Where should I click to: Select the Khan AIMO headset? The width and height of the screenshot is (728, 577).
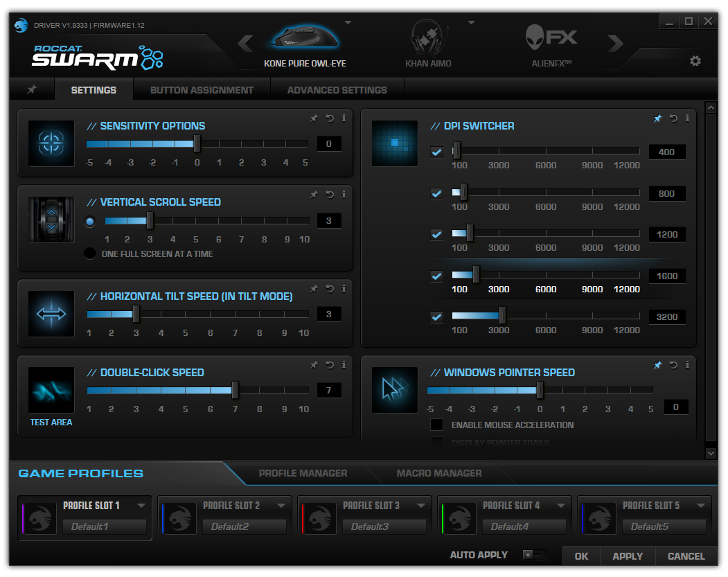pyautogui.click(x=428, y=44)
